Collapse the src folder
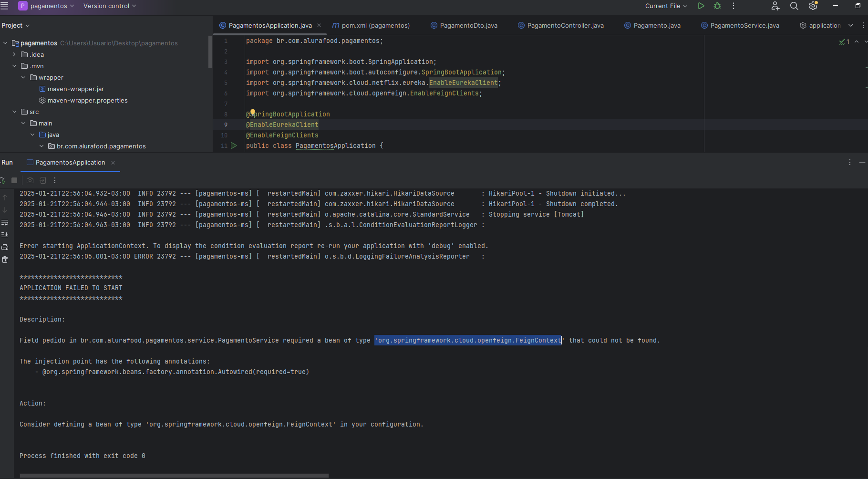 point(14,112)
